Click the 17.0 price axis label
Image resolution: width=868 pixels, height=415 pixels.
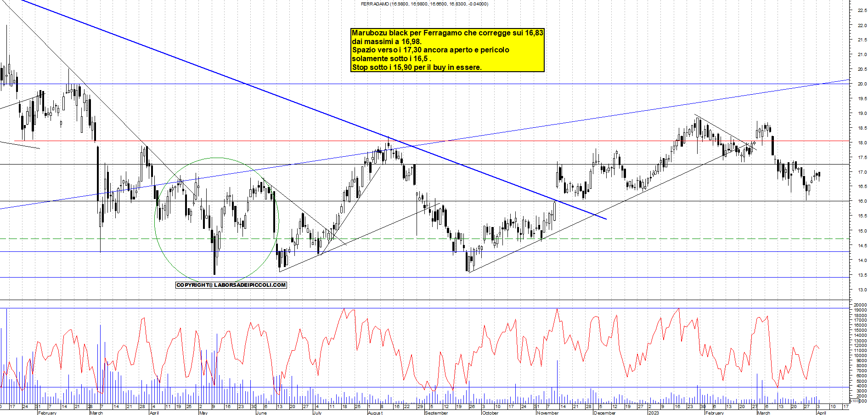tap(862, 172)
